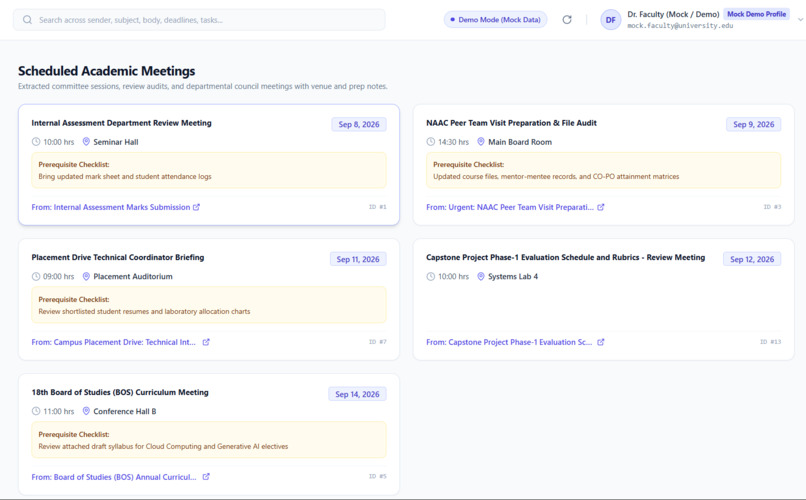
Task: Click the ID #13 label
Action: pos(771,342)
